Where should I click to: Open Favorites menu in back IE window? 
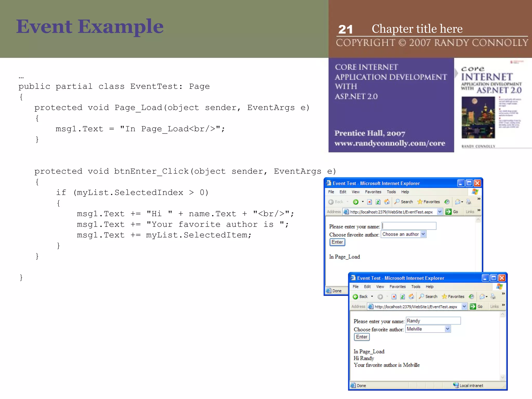373,192
